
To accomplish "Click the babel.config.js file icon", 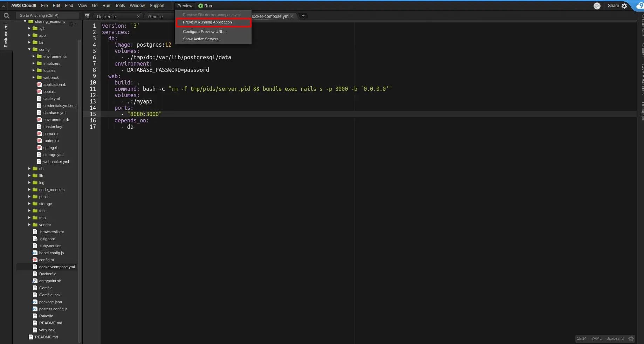I will coord(35,253).
